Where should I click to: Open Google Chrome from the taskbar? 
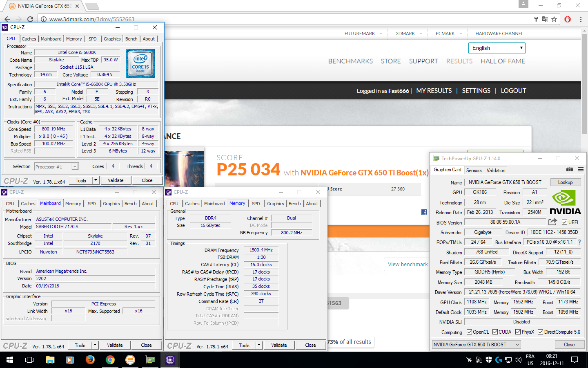(x=110, y=360)
